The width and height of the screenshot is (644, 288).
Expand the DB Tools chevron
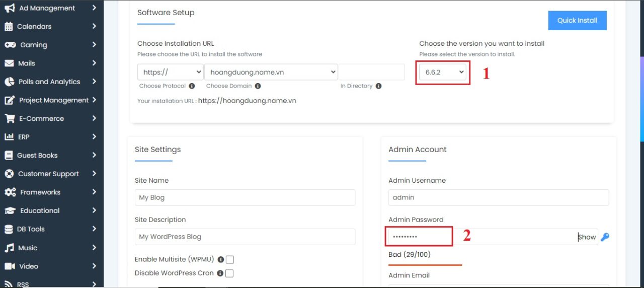(94, 229)
